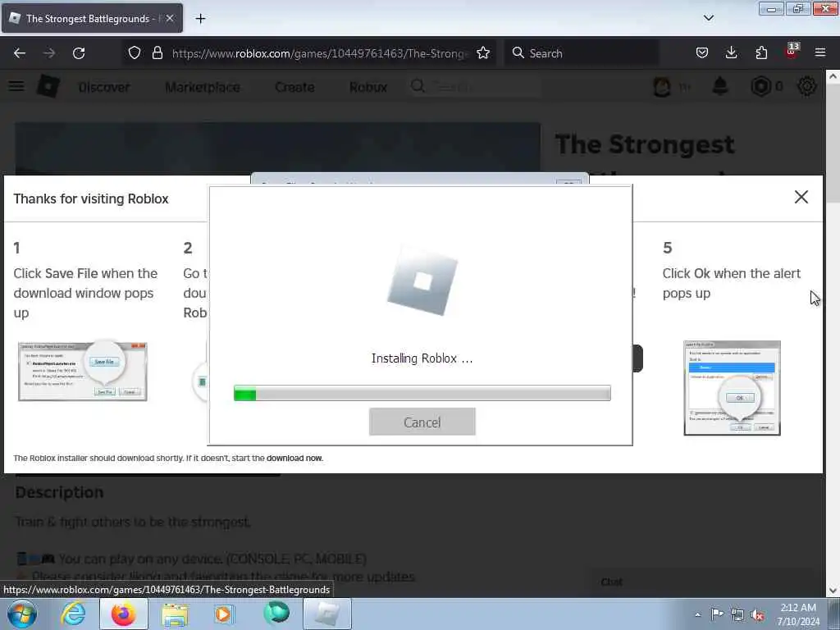This screenshot has height=630, width=840.
Task: Click the Roblox logo in installer
Action: [x=422, y=282]
